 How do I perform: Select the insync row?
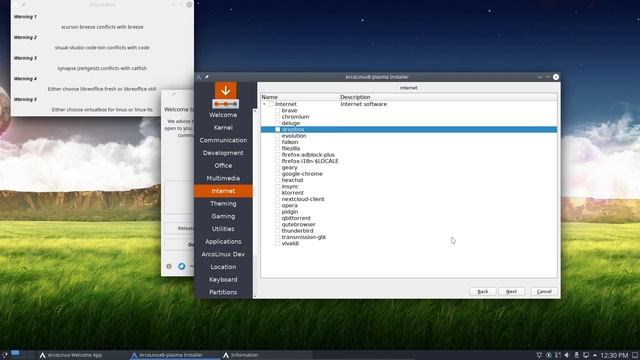409,186
